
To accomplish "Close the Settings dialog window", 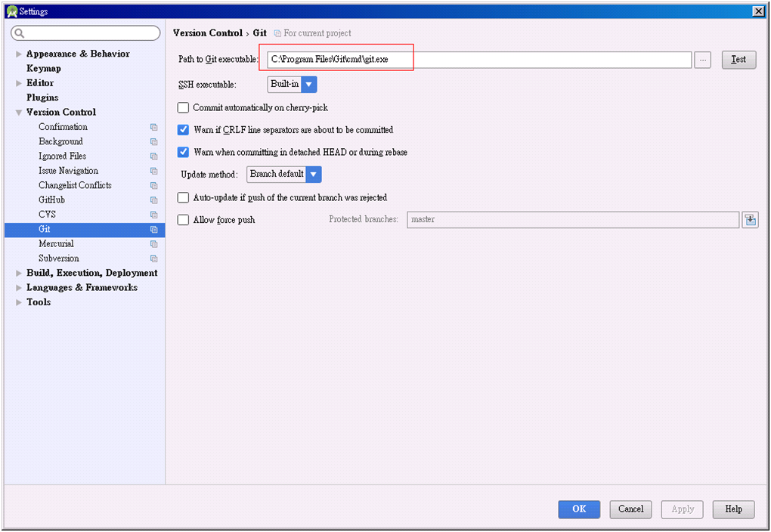I will pos(759,11).
